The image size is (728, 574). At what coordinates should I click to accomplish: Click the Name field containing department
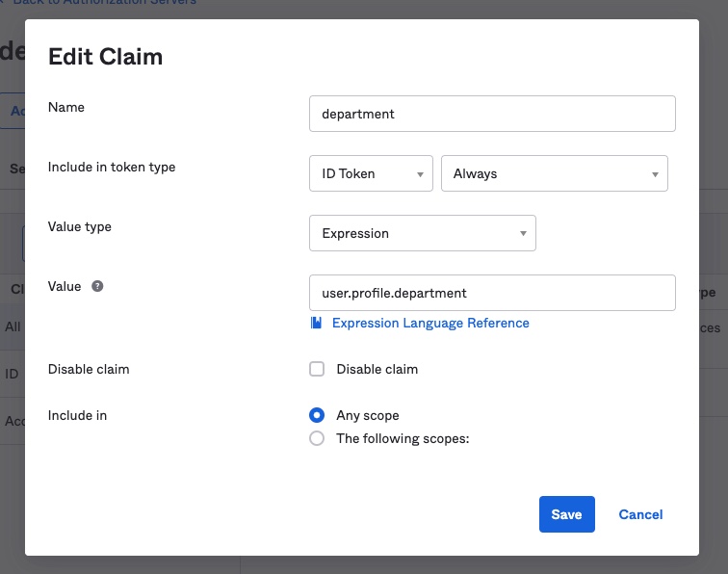(492, 114)
